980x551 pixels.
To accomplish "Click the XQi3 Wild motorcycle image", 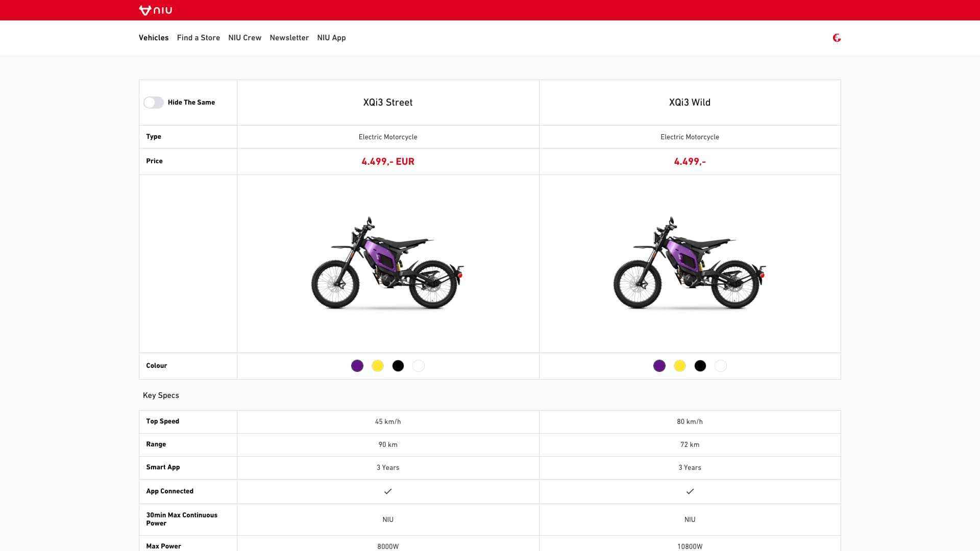I will 690,264.
